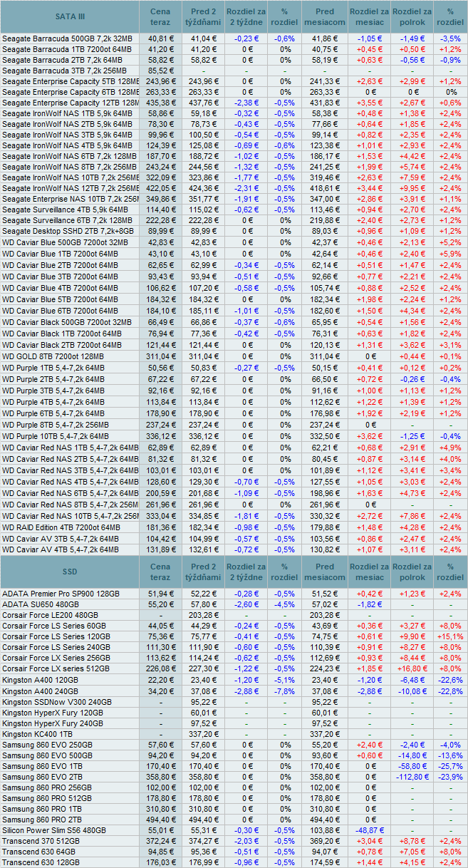Viewport: 468px width, 868px height.
Task: Select WD RAID Edition 4TB product name
Action: click(x=61, y=527)
